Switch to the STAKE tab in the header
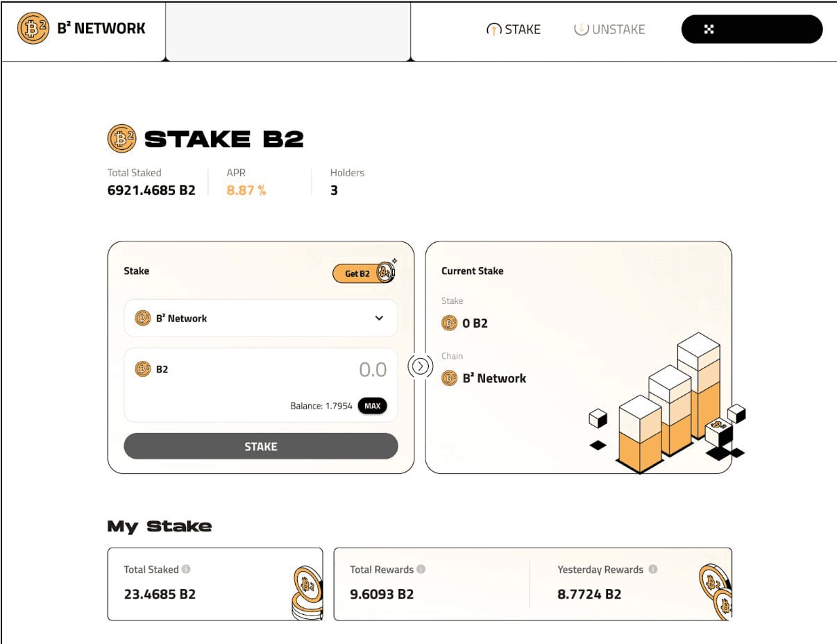Image resolution: width=837 pixels, height=644 pixels. (514, 29)
